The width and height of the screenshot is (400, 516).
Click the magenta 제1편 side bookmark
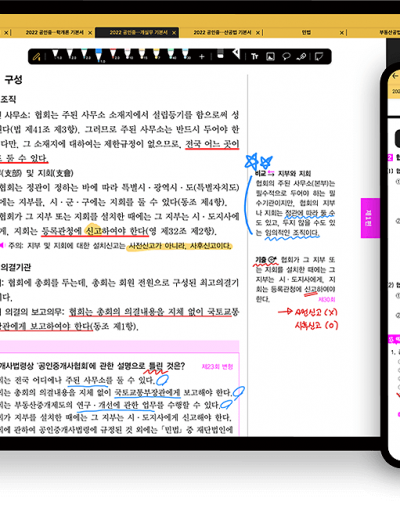370,218
